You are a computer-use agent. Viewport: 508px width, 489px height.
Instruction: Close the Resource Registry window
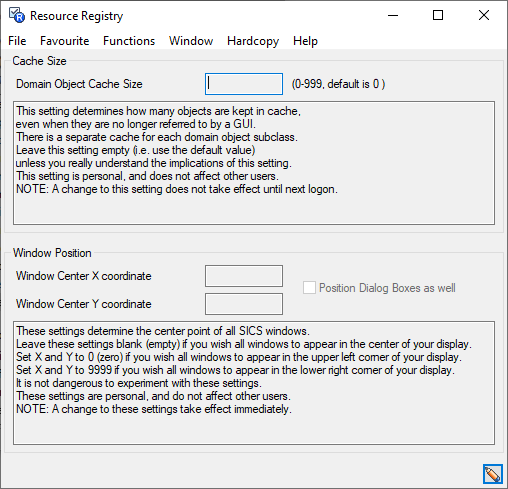pyautogui.click(x=484, y=15)
